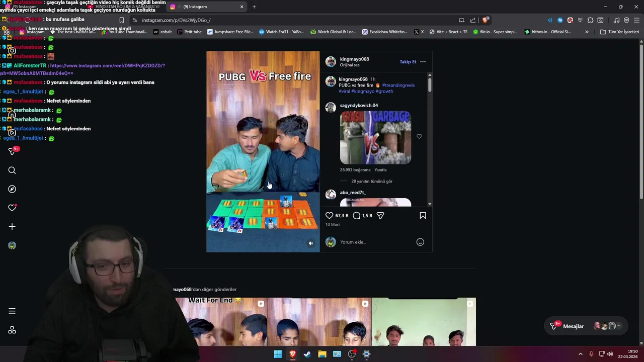Open Notifications heart icon in the sidebar
Image resolution: width=644 pixels, height=362 pixels.
coord(12,208)
